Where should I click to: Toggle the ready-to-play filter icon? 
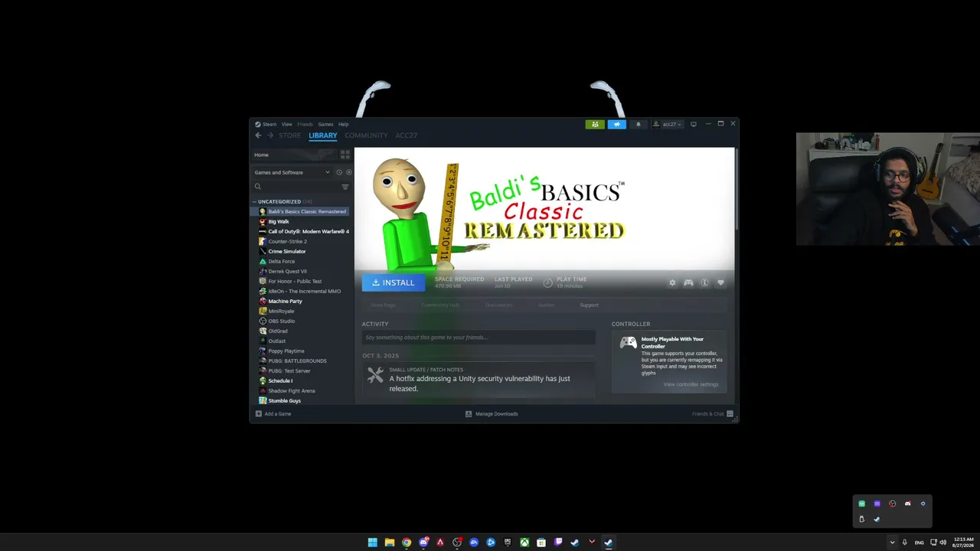tap(349, 172)
